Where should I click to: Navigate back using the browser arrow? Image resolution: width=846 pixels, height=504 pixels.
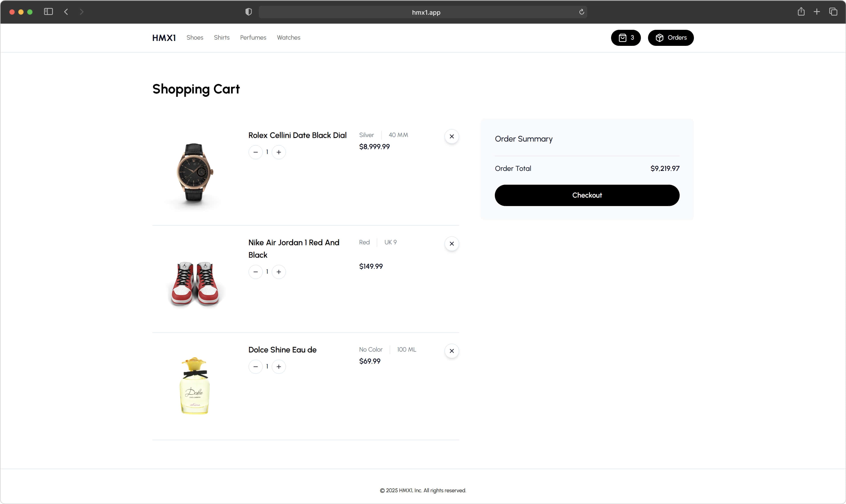click(66, 12)
